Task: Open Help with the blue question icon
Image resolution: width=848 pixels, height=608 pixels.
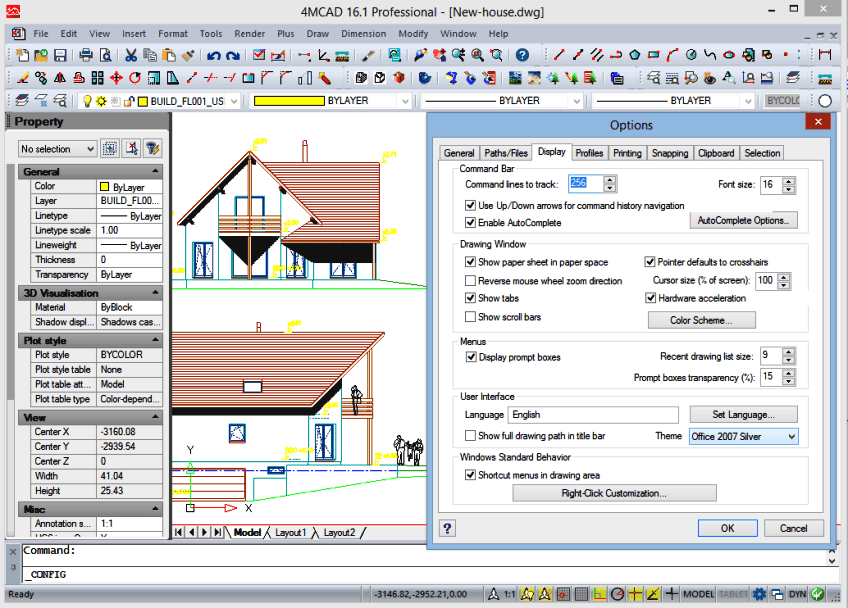Action: [x=522, y=55]
